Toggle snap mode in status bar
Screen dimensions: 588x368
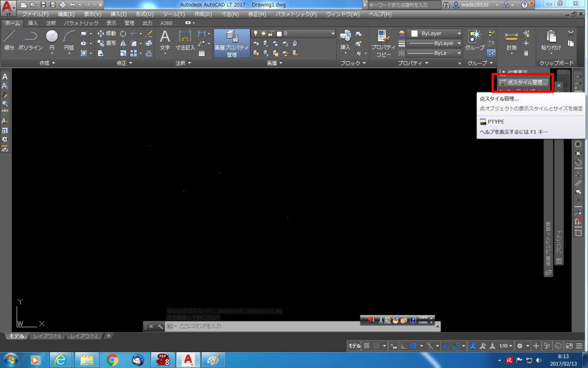[376, 346]
